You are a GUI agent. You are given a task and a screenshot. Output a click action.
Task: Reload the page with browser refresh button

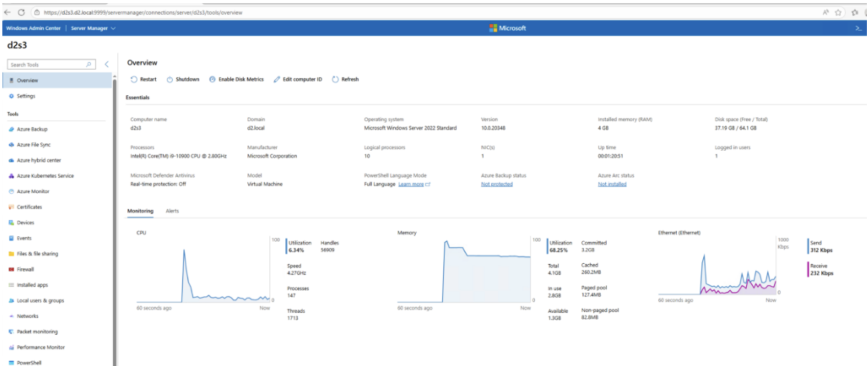[21, 13]
